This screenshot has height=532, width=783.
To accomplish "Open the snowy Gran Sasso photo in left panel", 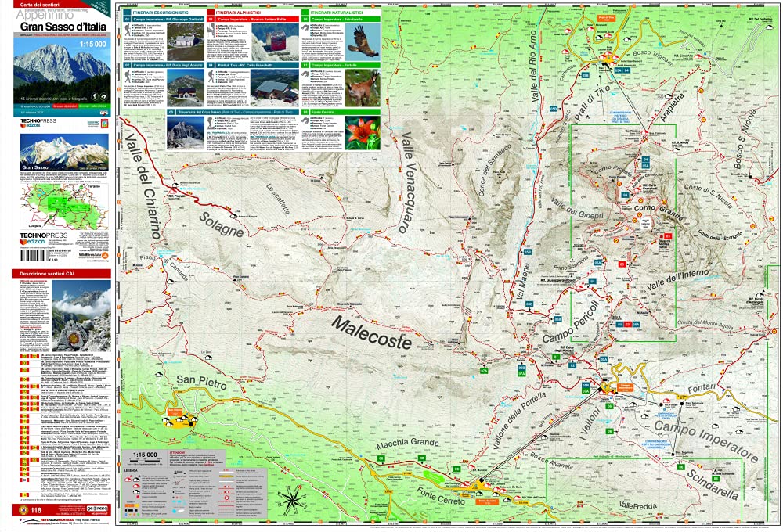I will tap(64, 153).
